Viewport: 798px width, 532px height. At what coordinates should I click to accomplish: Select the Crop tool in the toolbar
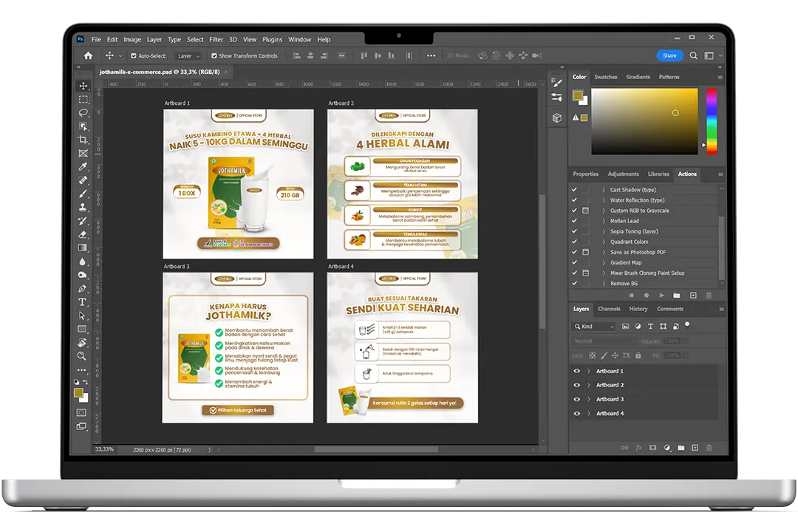[x=83, y=140]
